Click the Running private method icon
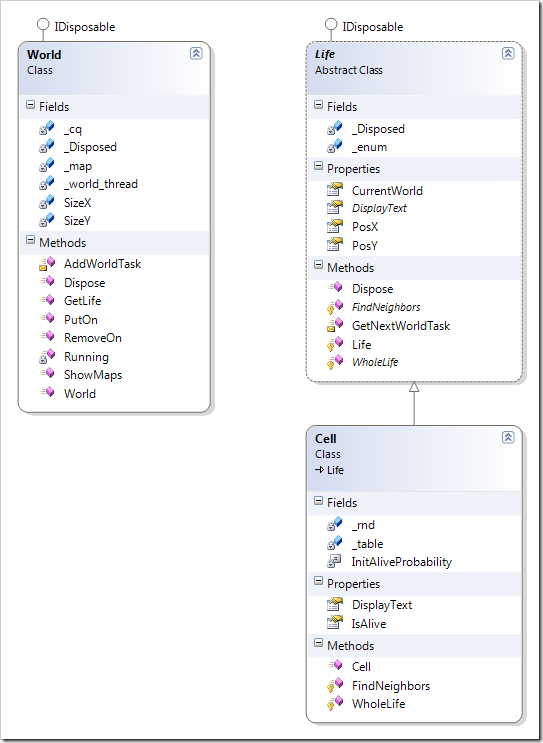 (46, 356)
